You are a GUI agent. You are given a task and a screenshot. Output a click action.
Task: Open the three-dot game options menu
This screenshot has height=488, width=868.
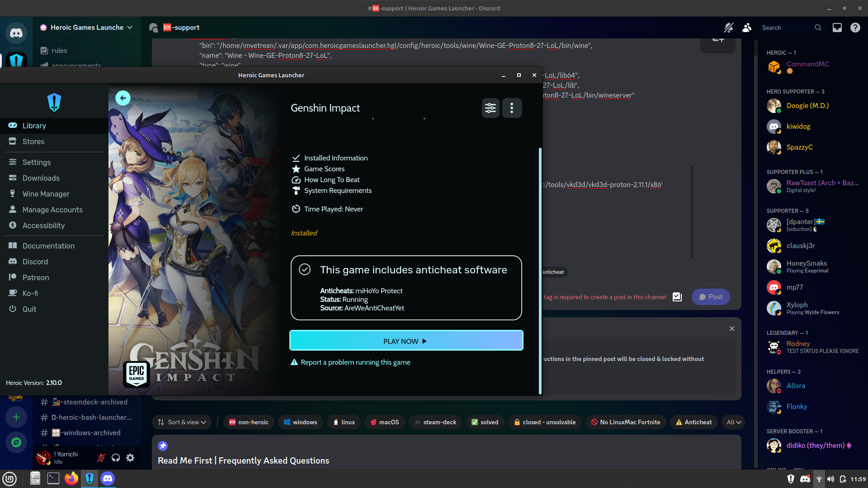512,108
